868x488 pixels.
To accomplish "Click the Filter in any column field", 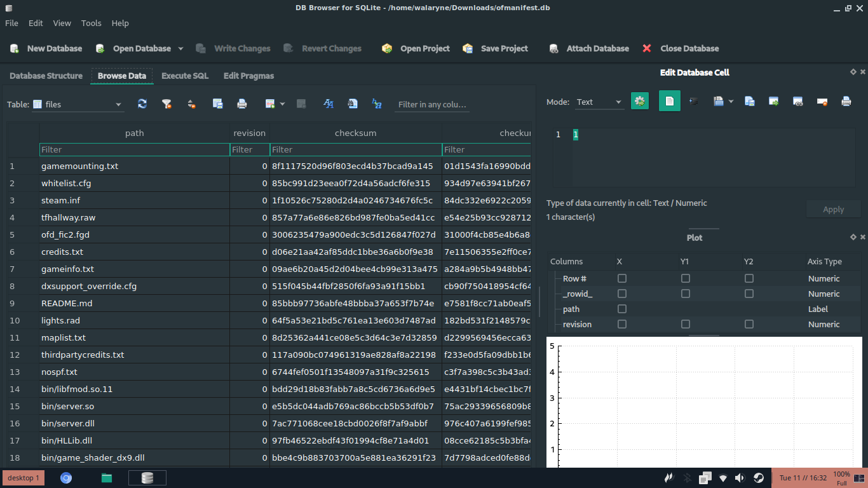I will pyautogui.click(x=432, y=105).
